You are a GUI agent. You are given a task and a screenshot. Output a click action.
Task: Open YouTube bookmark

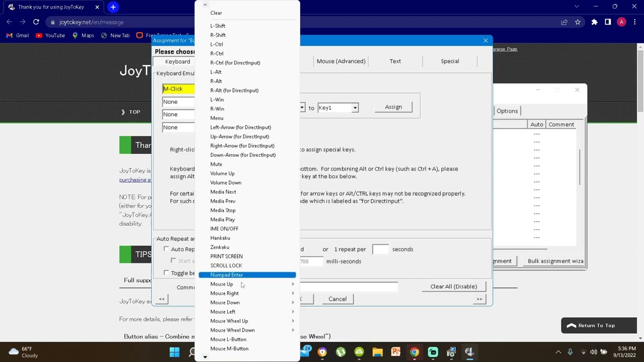tap(50, 35)
